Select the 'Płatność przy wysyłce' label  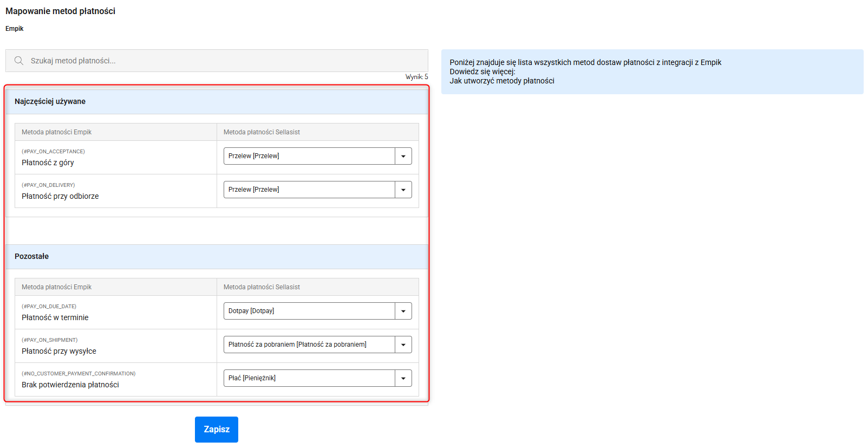[59, 351]
